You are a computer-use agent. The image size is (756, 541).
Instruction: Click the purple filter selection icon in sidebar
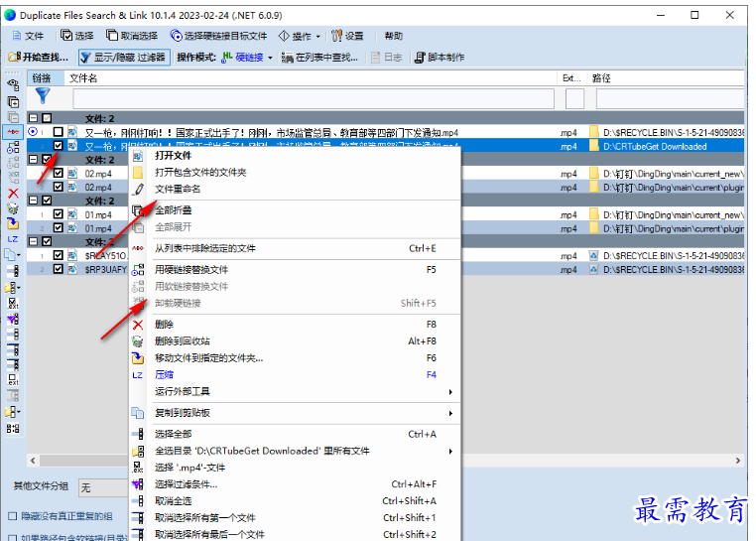pos(13,319)
